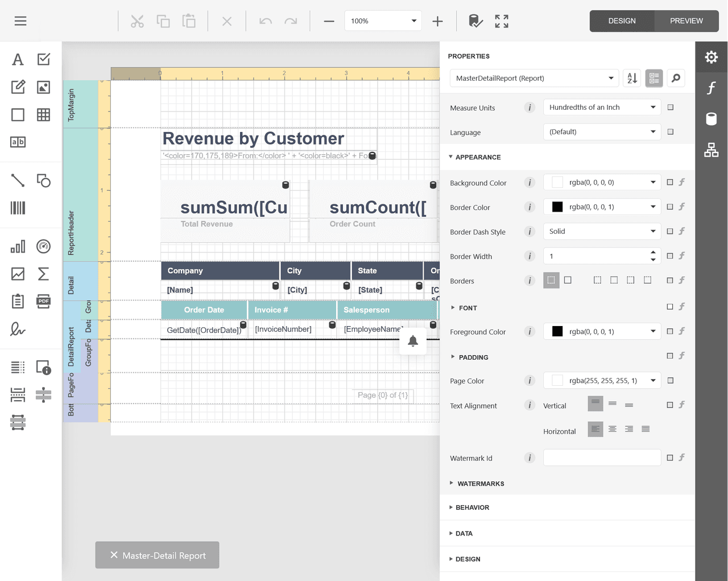The height and width of the screenshot is (581, 728).
Task: Switch to categorized properties view
Action: coord(654,78)
